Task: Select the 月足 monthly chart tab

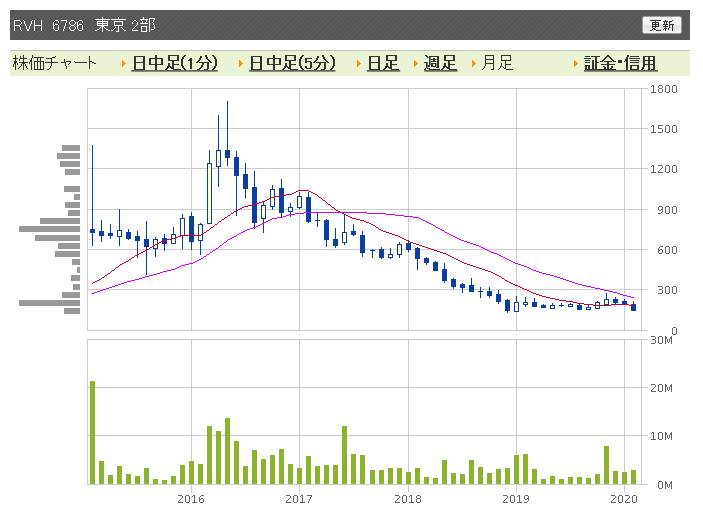Action: pyautogui.click(x=497, y=63)
